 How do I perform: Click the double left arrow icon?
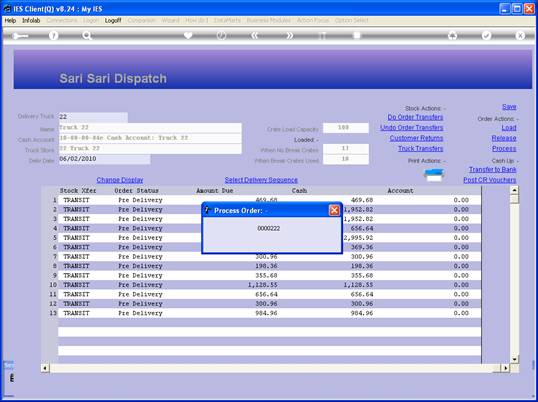[x=255, y=36]
